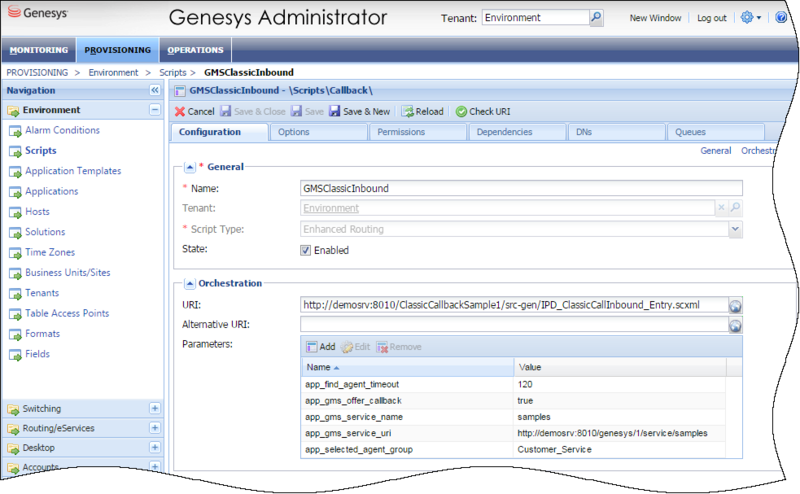Open help via question mark icon
The width and height of the screenshot is (800, 494).
point(781,17)
